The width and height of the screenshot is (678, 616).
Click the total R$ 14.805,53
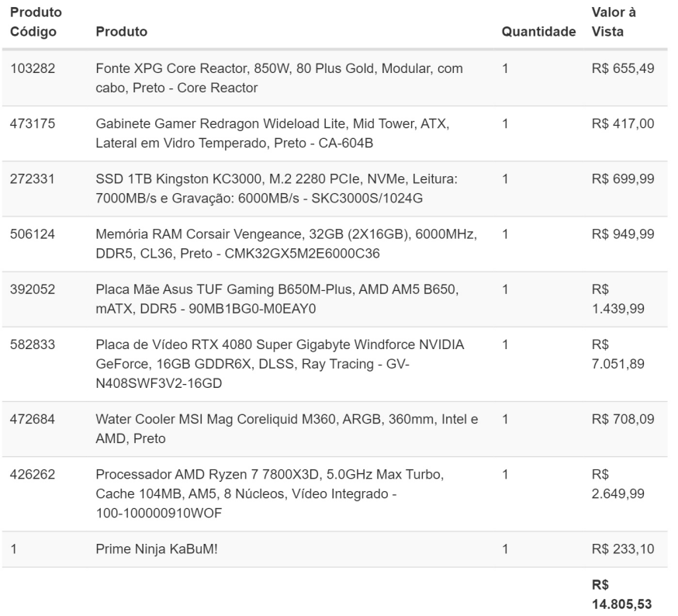(621, 594)
